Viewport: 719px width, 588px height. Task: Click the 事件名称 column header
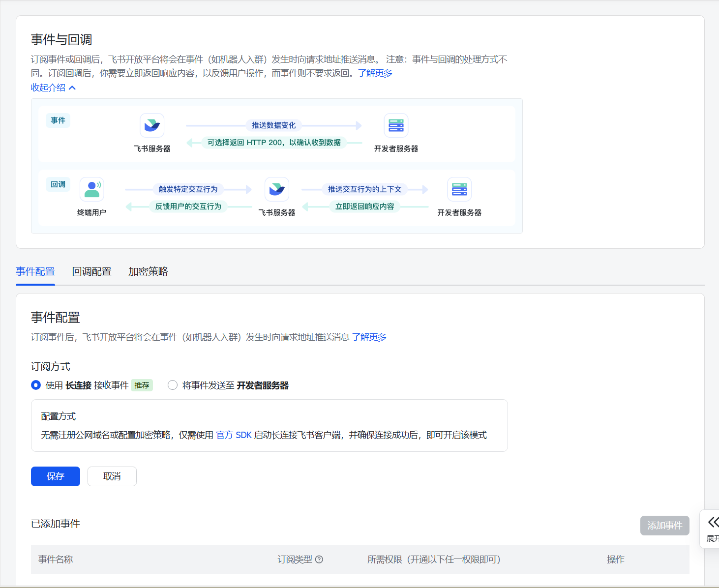56,559
